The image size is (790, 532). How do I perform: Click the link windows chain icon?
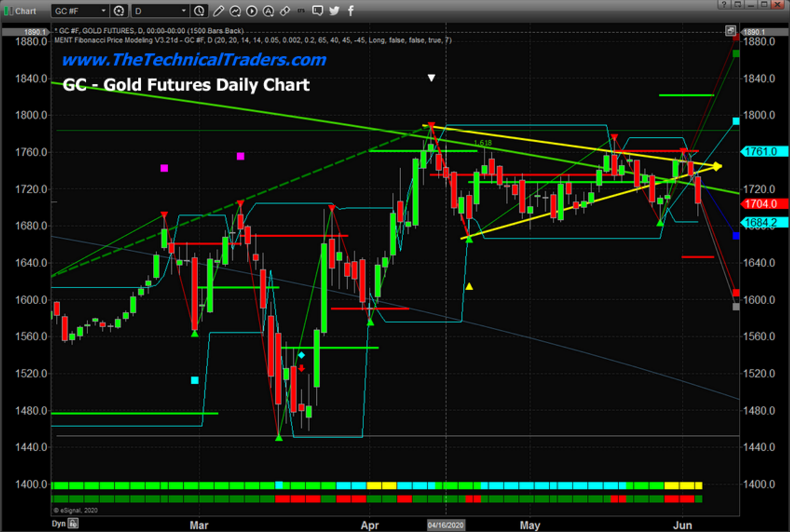[x=285, y=11]
